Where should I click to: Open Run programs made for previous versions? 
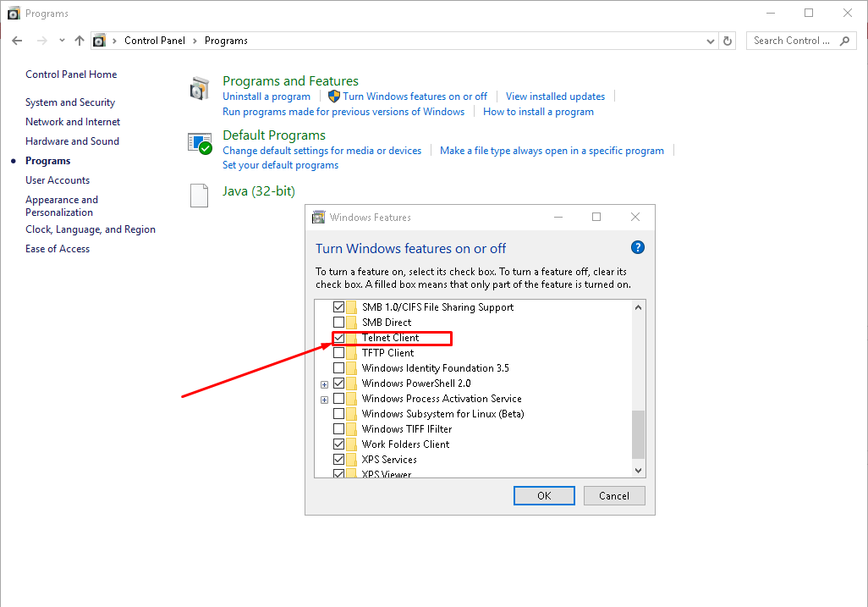pyautogui.click(x=343, y=112)
